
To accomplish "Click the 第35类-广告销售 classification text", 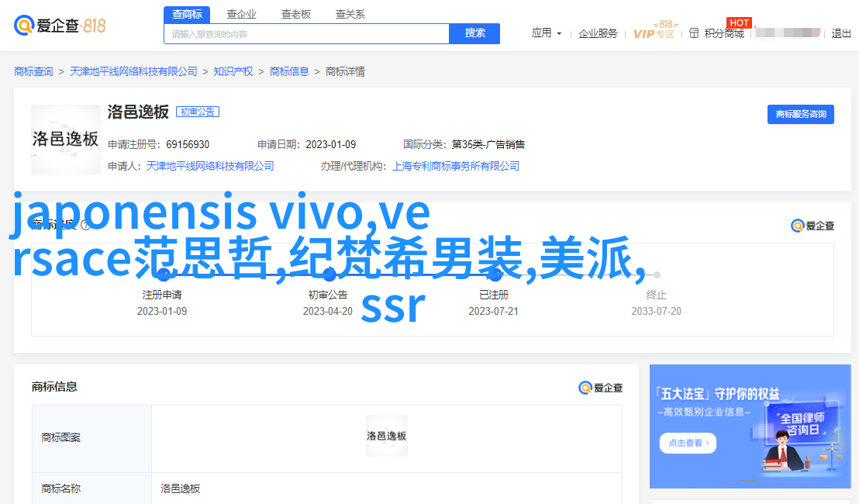I will click(x=488, y=145).
